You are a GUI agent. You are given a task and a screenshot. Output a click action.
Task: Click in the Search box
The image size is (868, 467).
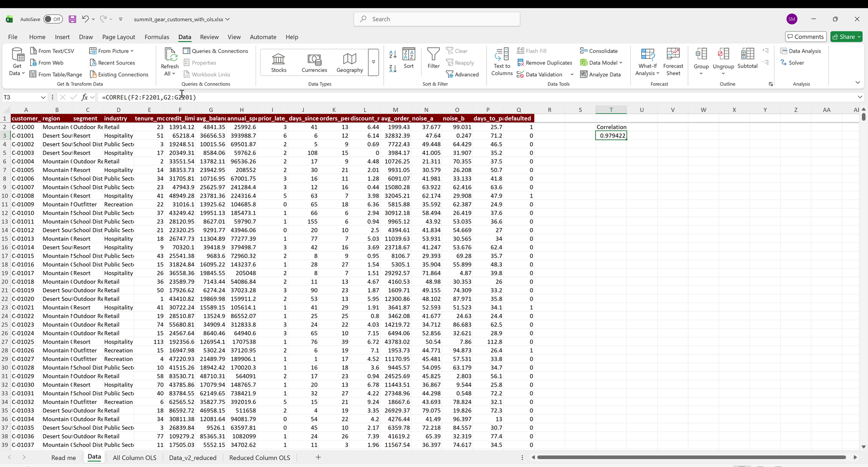point(437,19)
